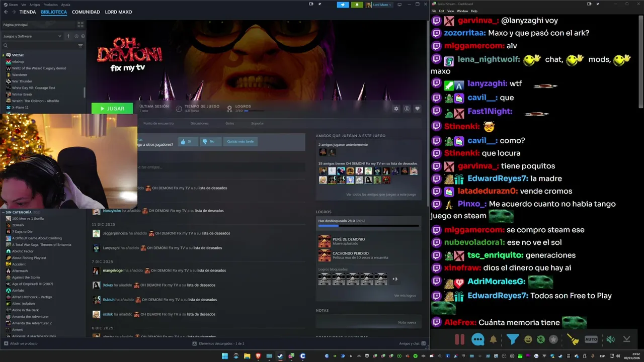Click the sort ascending arrow in library sidebar
Image resolution: width=644 pixels, height=362 pixels.
(x=68, y=36)
